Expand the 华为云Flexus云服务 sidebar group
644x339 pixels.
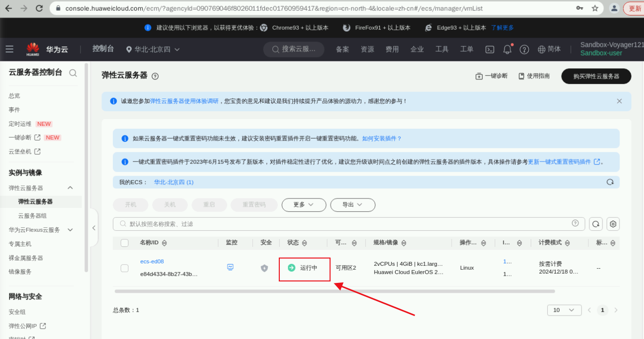pos(70,230)
